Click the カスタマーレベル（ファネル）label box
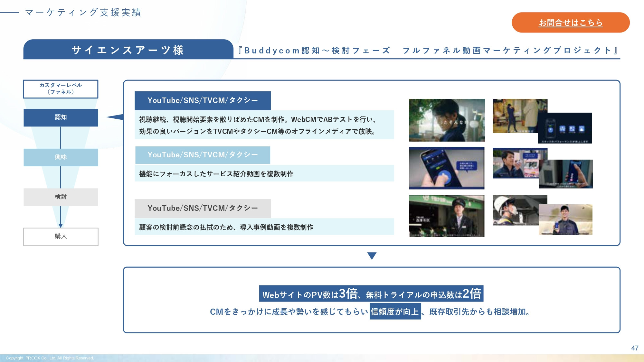Viewport: 644px width, 362px height. (x=61, y=89)
